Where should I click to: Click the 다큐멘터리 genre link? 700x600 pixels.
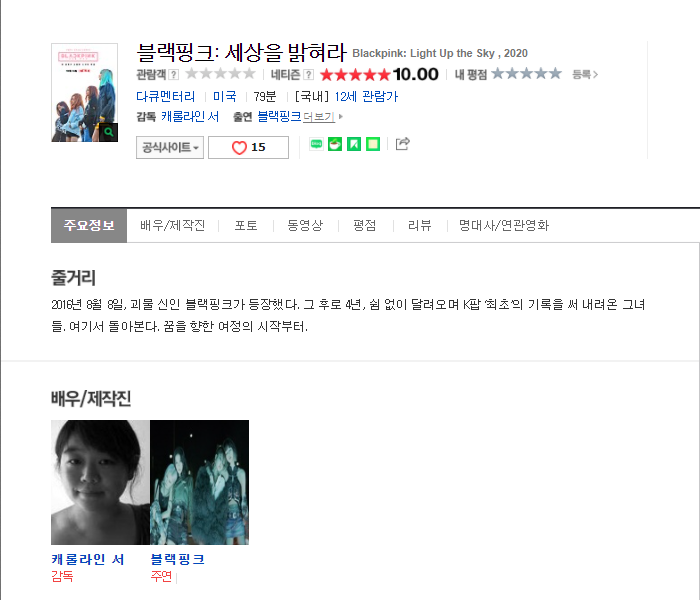166,96
